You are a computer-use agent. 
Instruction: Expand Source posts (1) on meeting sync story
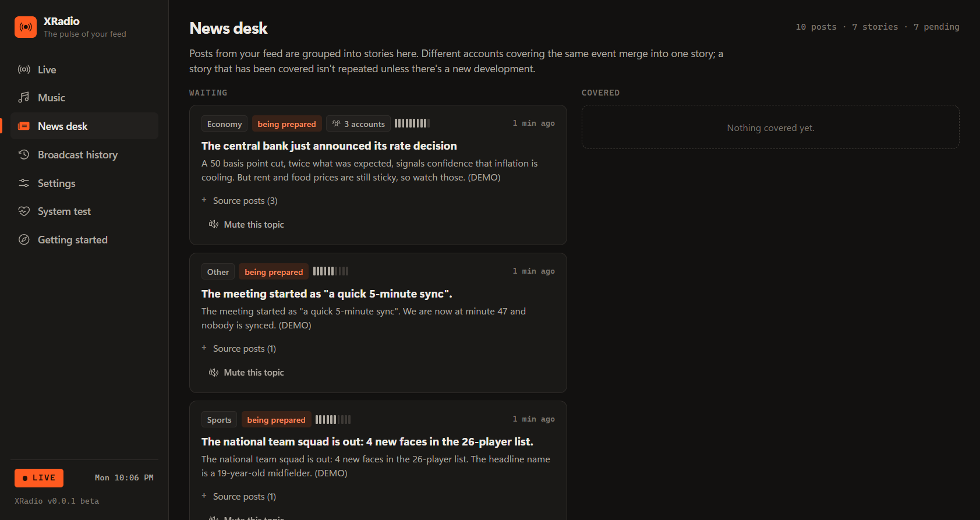pos(239,349)
